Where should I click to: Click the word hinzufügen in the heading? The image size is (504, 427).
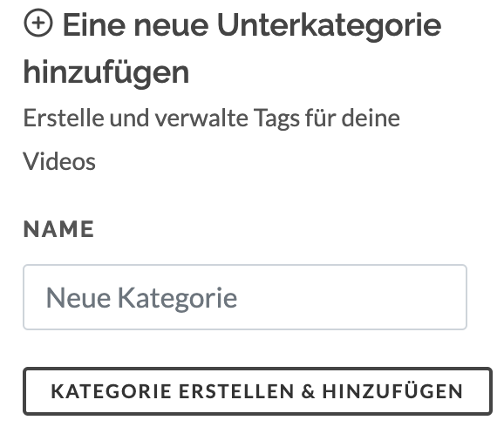click(x=106, y=72)
